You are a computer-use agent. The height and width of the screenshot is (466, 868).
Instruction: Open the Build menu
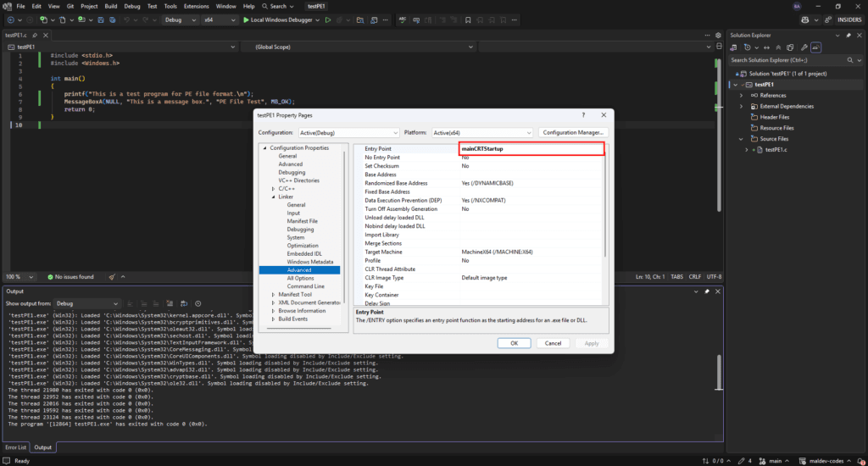pos(110,6)
